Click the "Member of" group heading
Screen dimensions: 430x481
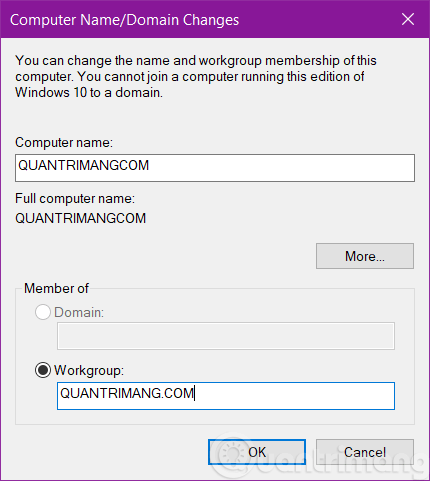pos(56,288)
